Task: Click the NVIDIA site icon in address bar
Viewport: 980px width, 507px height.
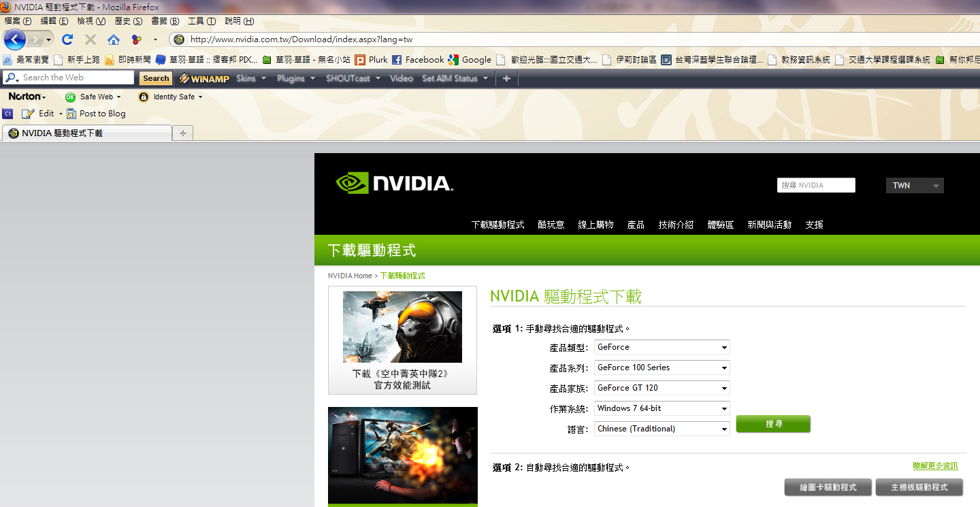Action: coord(179,39)
